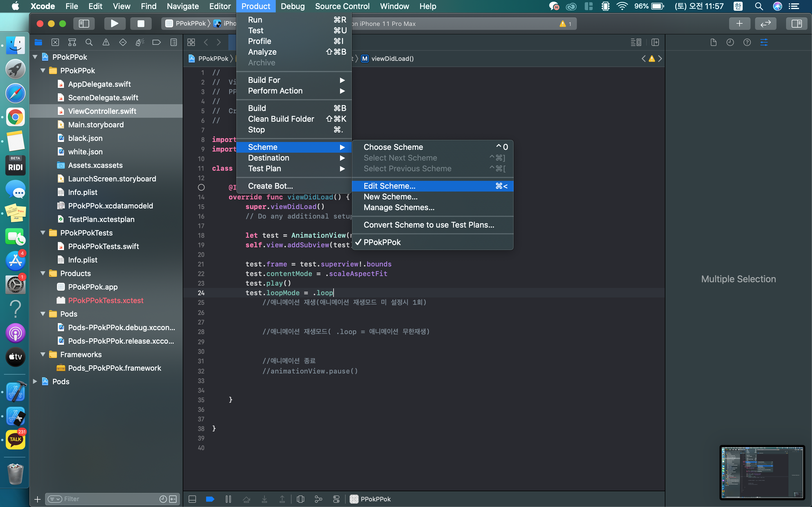Click the code review arrows button
This screenshot has height=507, width=812.
(765, 23)
